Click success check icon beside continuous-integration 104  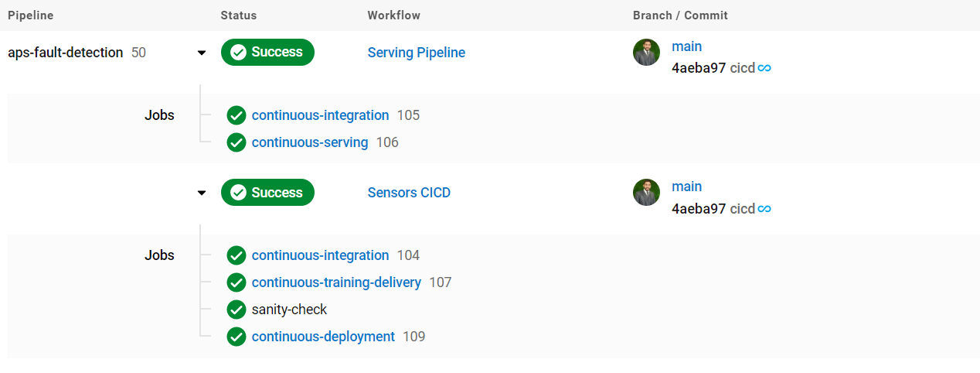click(x=236, y=255)
